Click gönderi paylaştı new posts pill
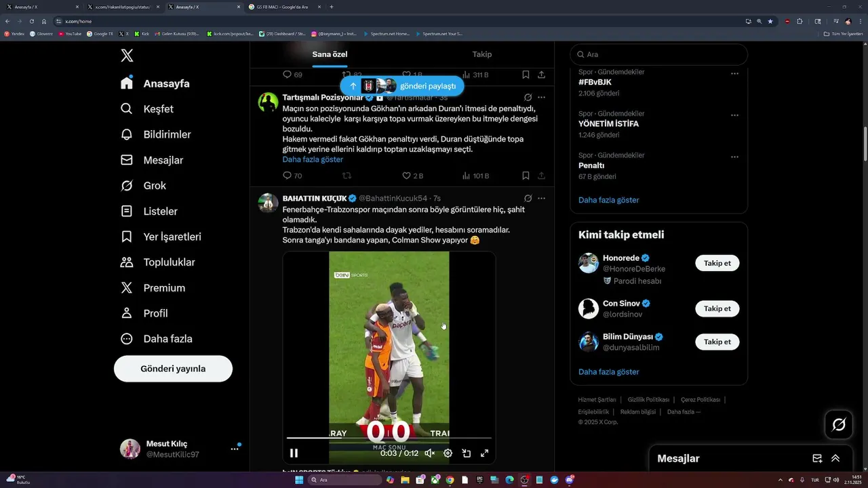This screenshot has height=488, width=868. pyautogui.click(x=402, y=86)
